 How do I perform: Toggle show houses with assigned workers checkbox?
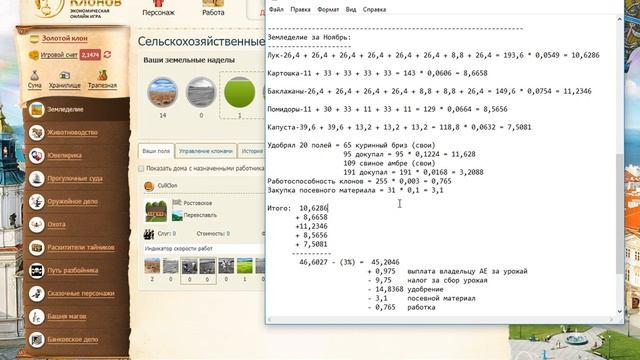141,168
